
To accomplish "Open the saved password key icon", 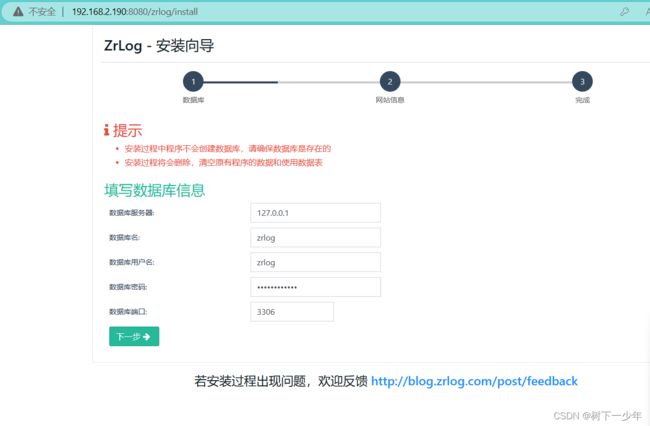I will [x=624, y=12].
